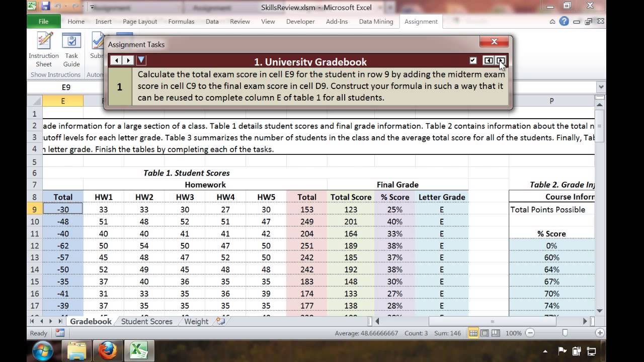Go to previous task with the left arrow
644x362 pixels.
116,60
